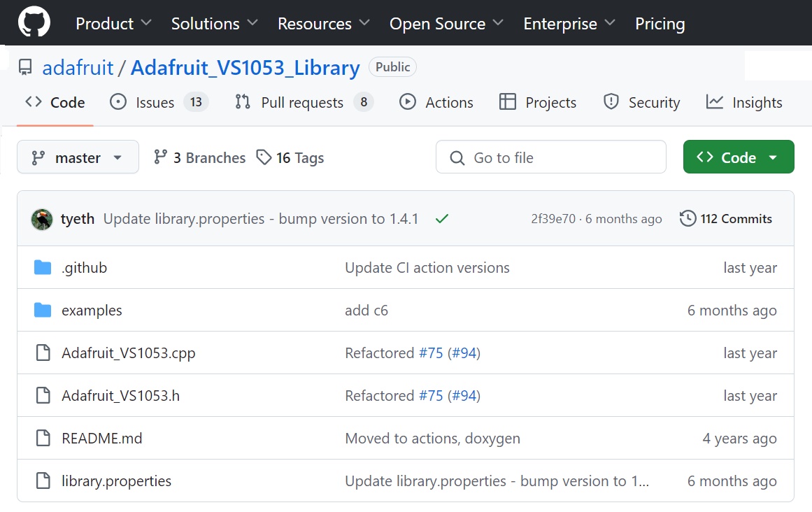812x512 pixels.
Task: Click the Adafruit_VS1053.cpp file icon
Action: (x=43, y=353)
